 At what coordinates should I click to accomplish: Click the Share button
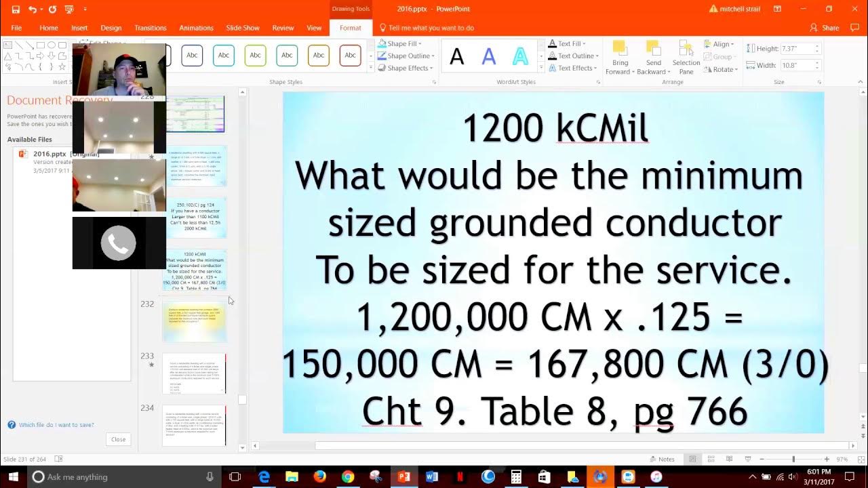click(x=825, y=28)
